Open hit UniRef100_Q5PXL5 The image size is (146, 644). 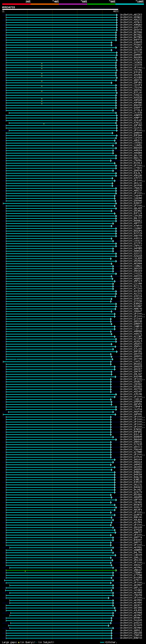(131, 281)
